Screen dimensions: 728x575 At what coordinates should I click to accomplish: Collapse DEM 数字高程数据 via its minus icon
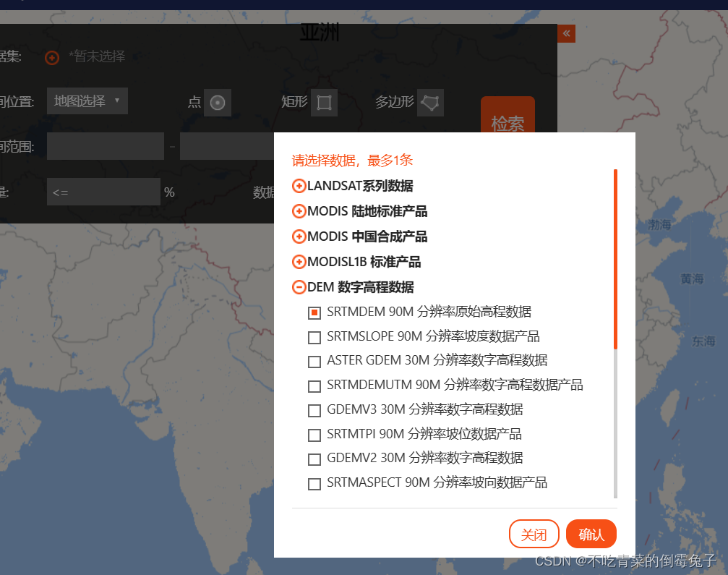299,286
